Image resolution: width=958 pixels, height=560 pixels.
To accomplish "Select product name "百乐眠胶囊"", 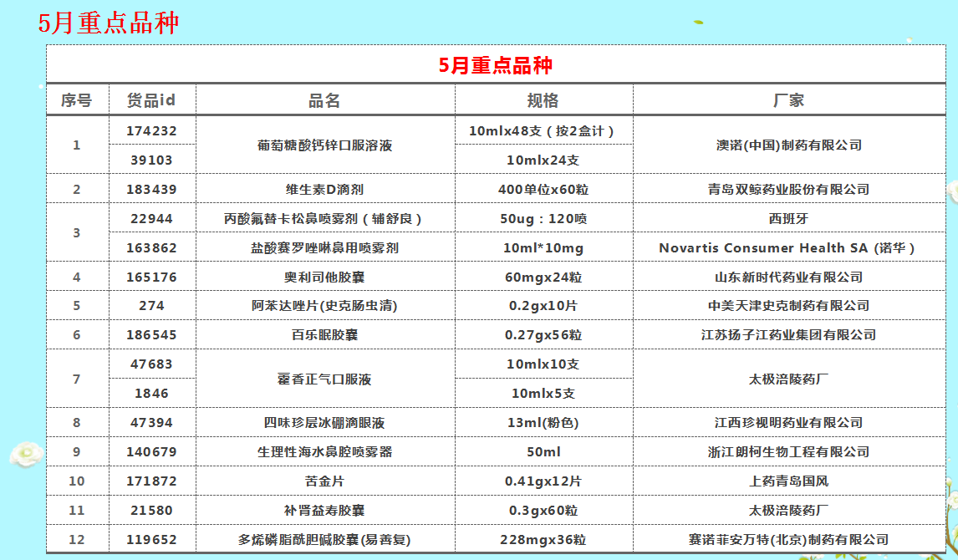I will 324,334.
